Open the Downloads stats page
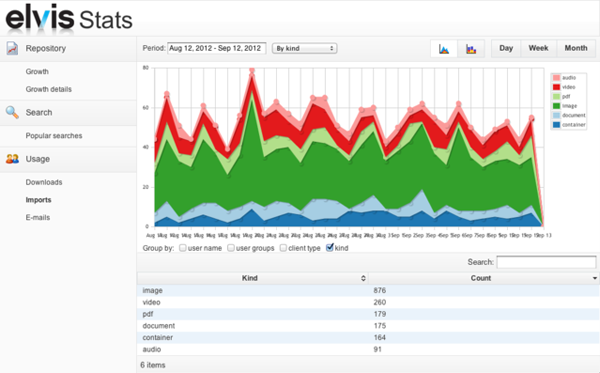This screenshot has width=600, height=373. click(x=44, y=182)
